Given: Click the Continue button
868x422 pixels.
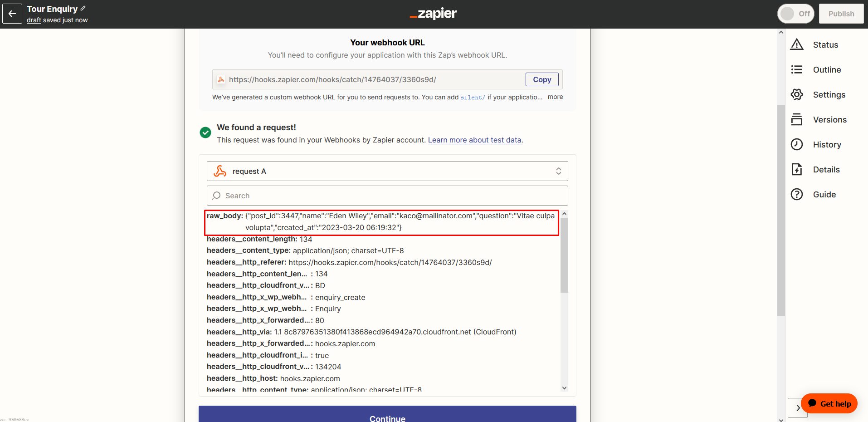Looking at the screenshot, I should tap(387, 414).
